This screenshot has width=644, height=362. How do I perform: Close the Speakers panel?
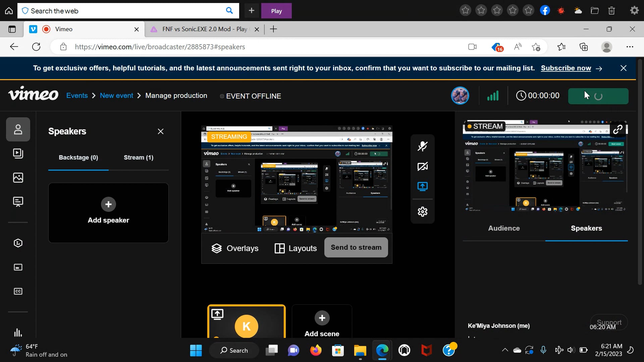click(x=161, y=131)
